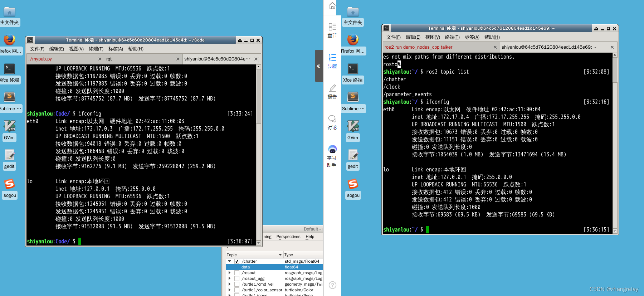Expand the /turtle1/cmd_vel topic row
644x296 pixels.
[230, 284]
